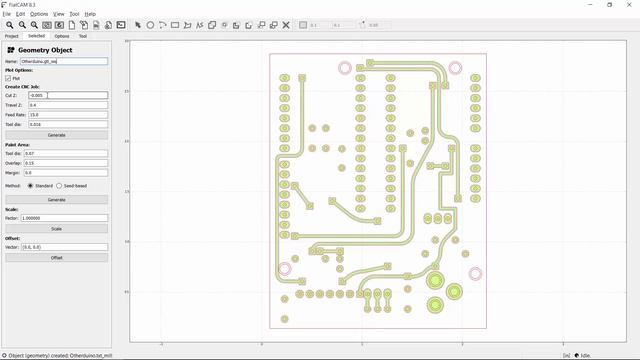Viewport: 640px width, 360px height.
Task: Click the Feed Rate input field
Action: click(68, 115)
